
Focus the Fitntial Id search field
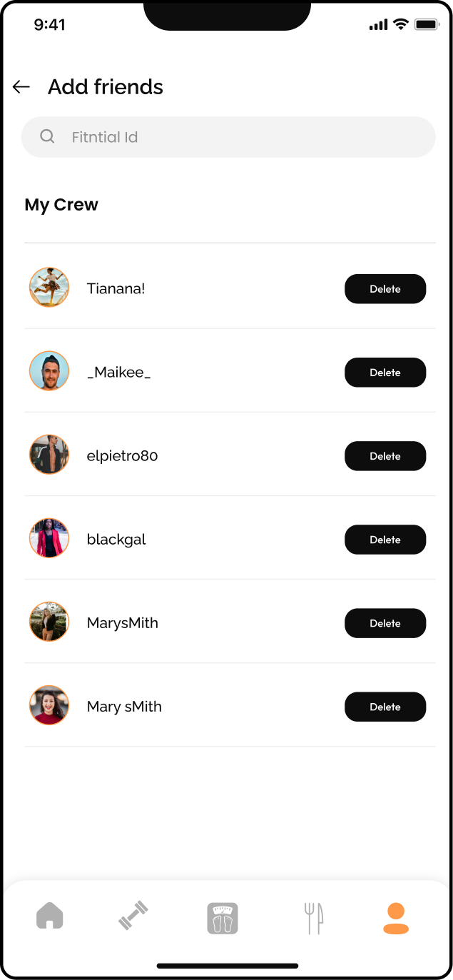point(243,137)
